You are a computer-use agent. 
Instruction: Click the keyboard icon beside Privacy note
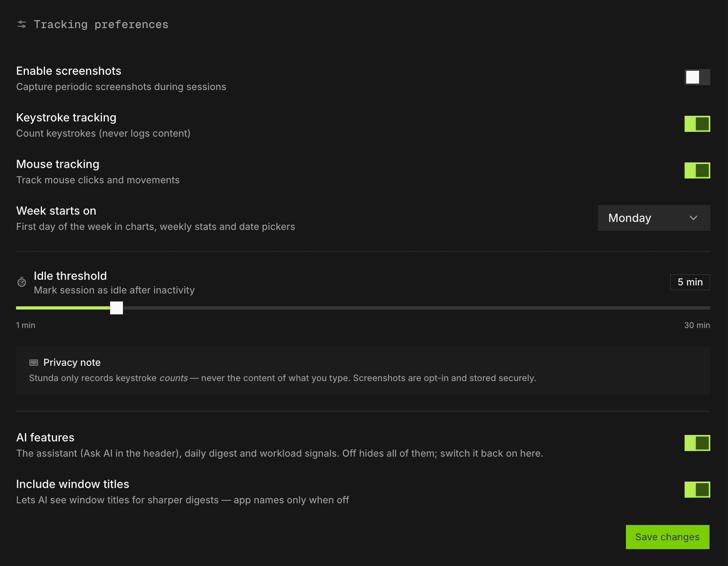coord(34,363)
